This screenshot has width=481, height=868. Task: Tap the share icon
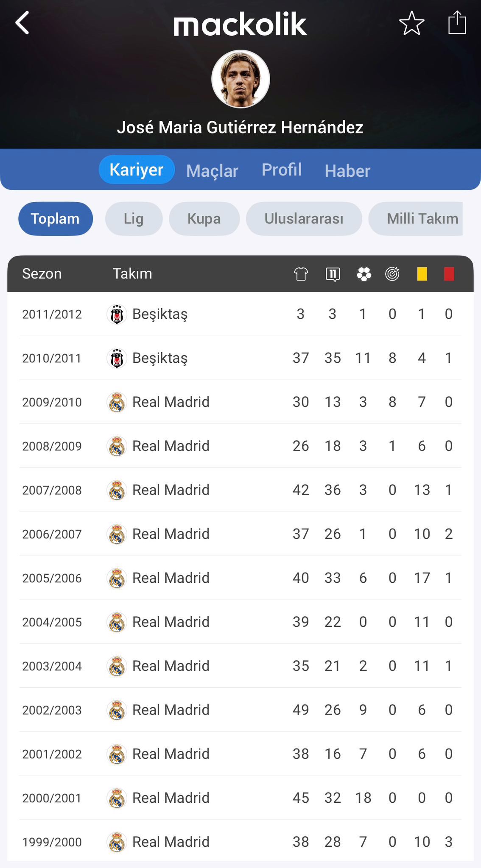coord(457,23)
